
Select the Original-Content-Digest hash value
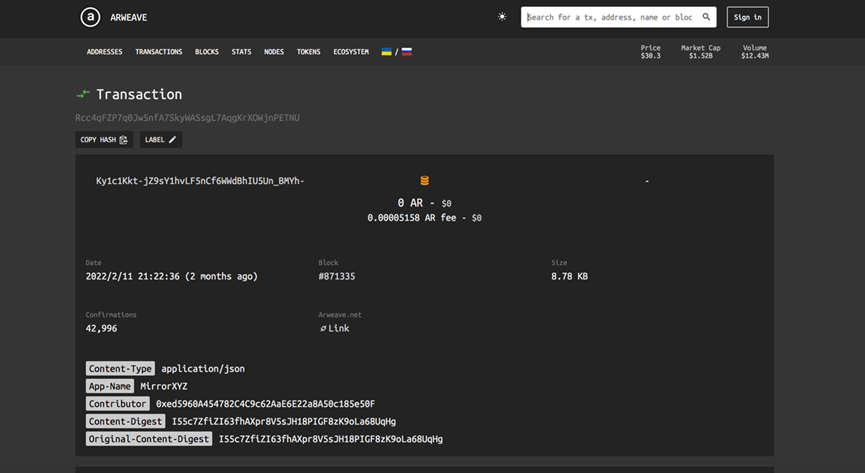[331, 439]
